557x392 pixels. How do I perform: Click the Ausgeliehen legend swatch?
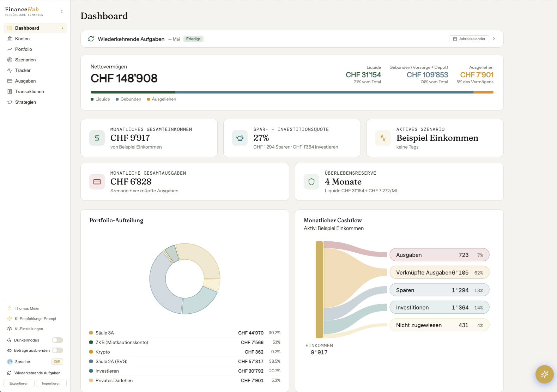pos(149,99)
